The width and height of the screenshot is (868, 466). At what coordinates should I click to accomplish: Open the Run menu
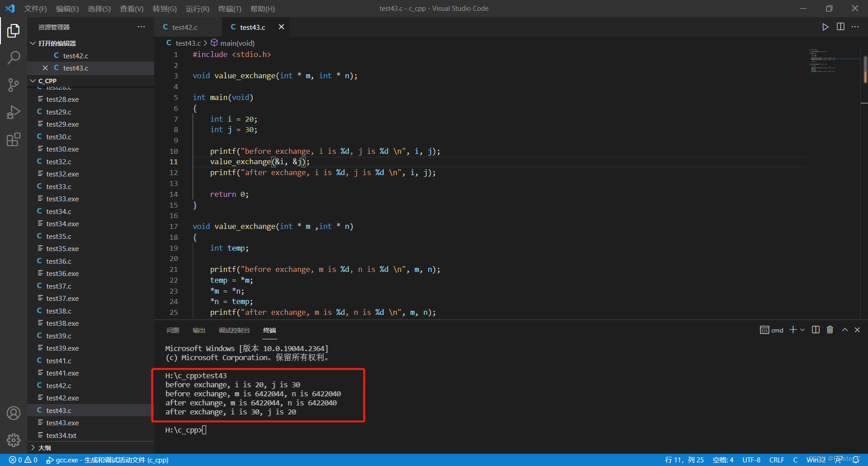198,9
